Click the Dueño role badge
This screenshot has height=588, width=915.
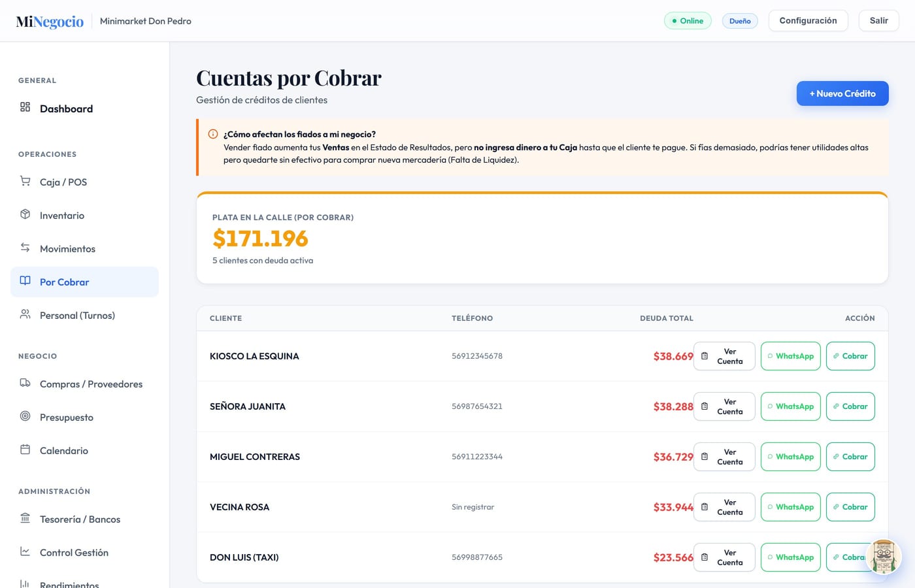pyautogui.click(x=740, y=21)
